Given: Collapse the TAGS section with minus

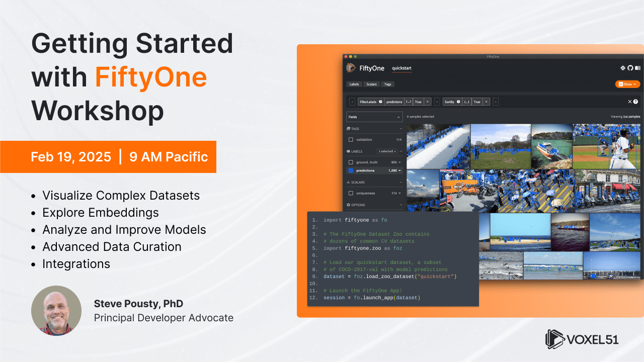Looking at the screenshot, I should point(400,129).
